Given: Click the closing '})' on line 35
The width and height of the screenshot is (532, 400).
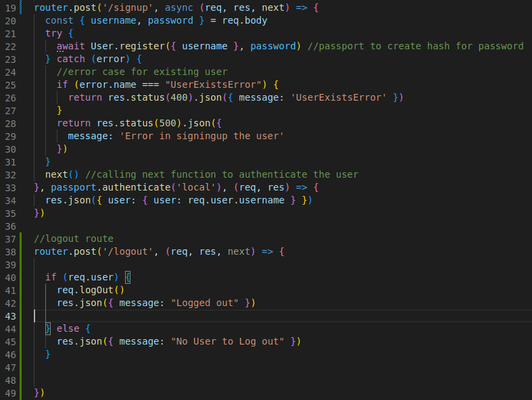Looking at the screenshot, I should pos(39,213).
